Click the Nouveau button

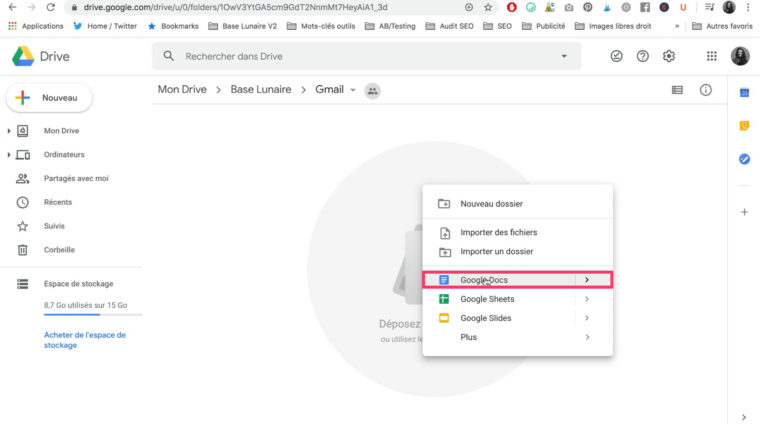(x=49, y=98)
